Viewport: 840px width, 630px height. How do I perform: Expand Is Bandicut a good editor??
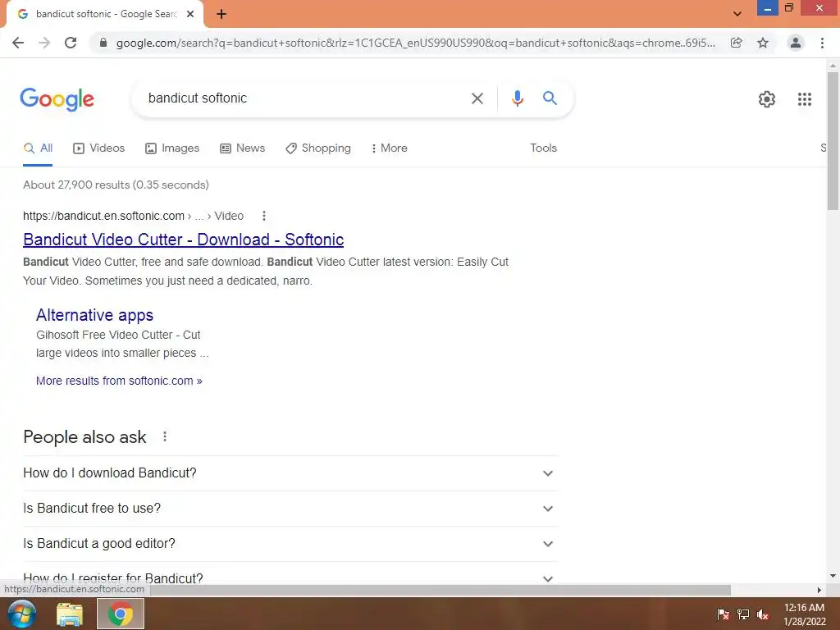click(x=290, y=544)
